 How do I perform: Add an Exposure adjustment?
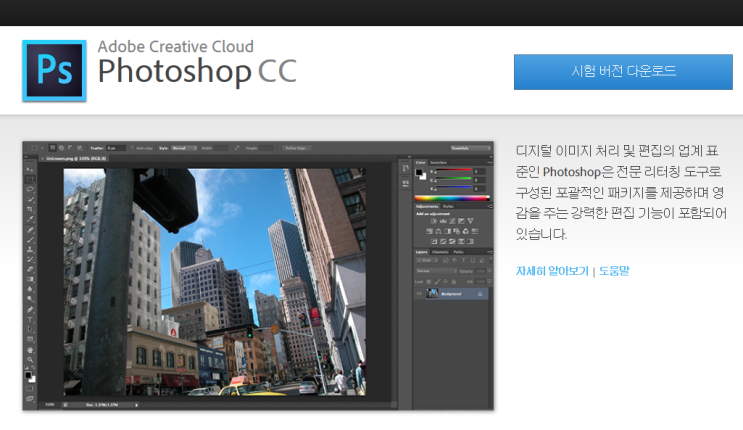click(461, 221)
